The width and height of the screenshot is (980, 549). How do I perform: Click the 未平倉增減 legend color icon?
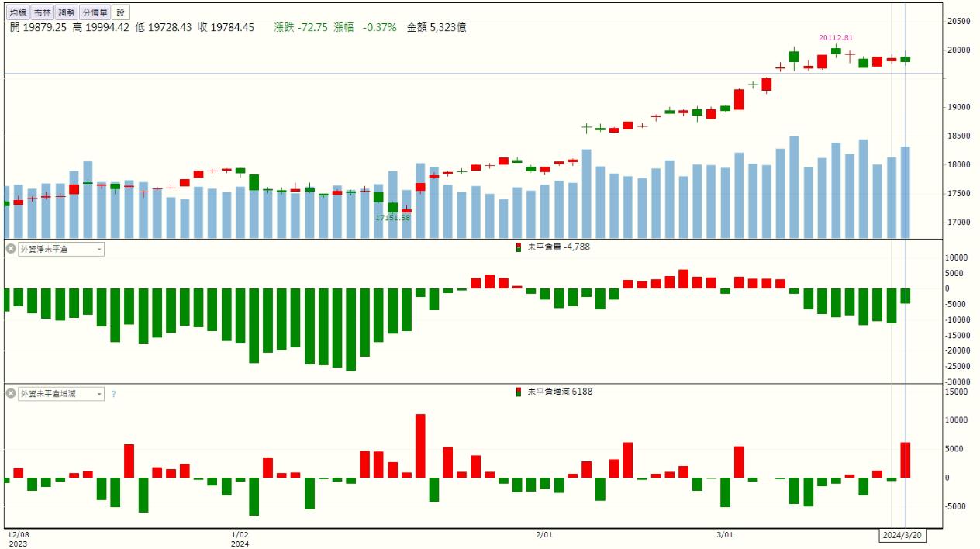(519, 392)
